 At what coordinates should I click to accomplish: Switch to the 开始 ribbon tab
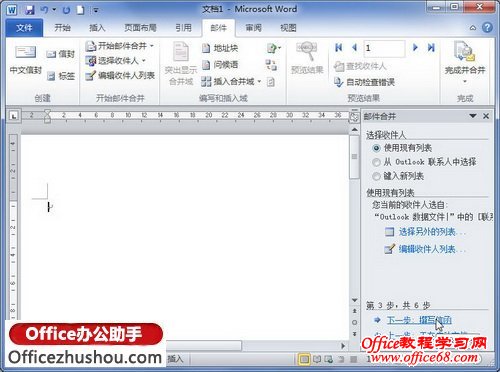click(x=62, y=28)
